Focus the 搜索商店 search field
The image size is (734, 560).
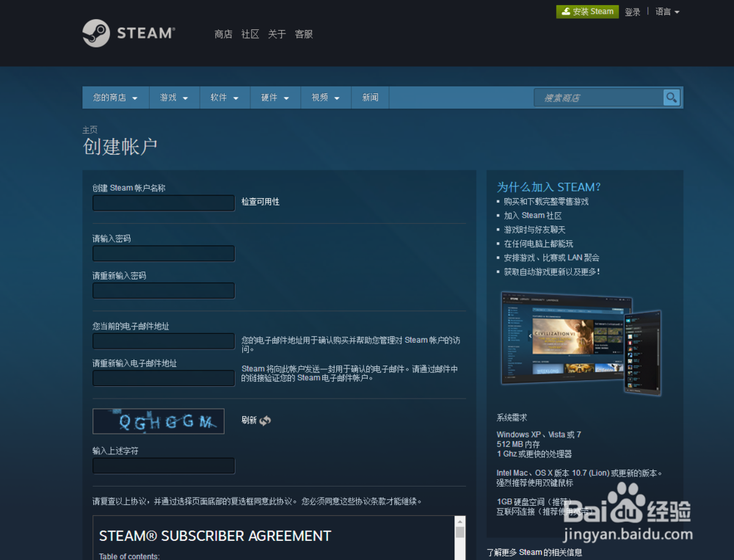click(x=598, y=98)
